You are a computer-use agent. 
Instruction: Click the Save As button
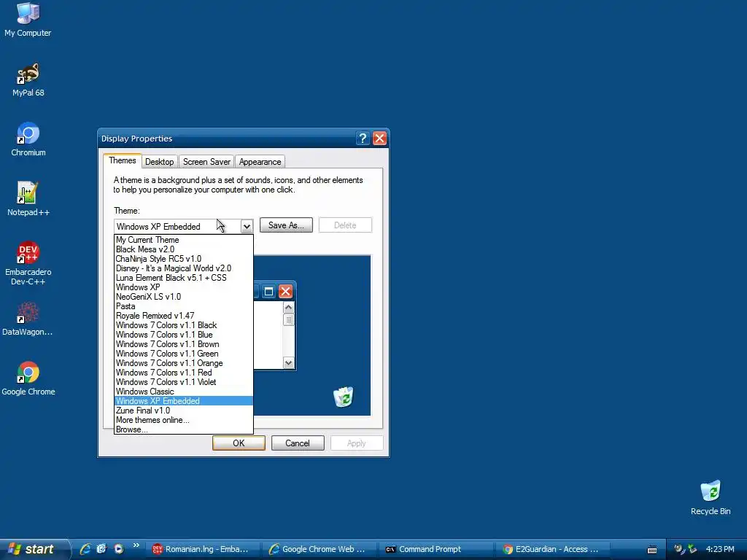[286, 225]
